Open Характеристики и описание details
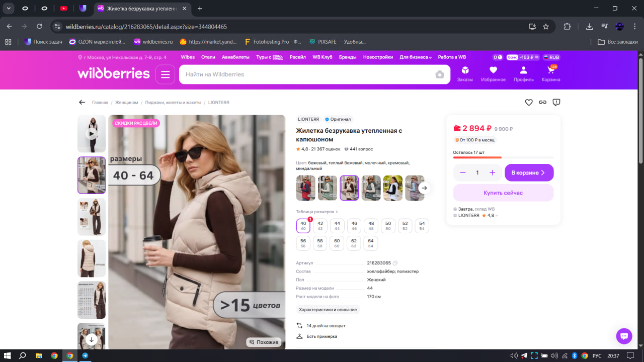644x362 pixels. (x=328, y=310)
